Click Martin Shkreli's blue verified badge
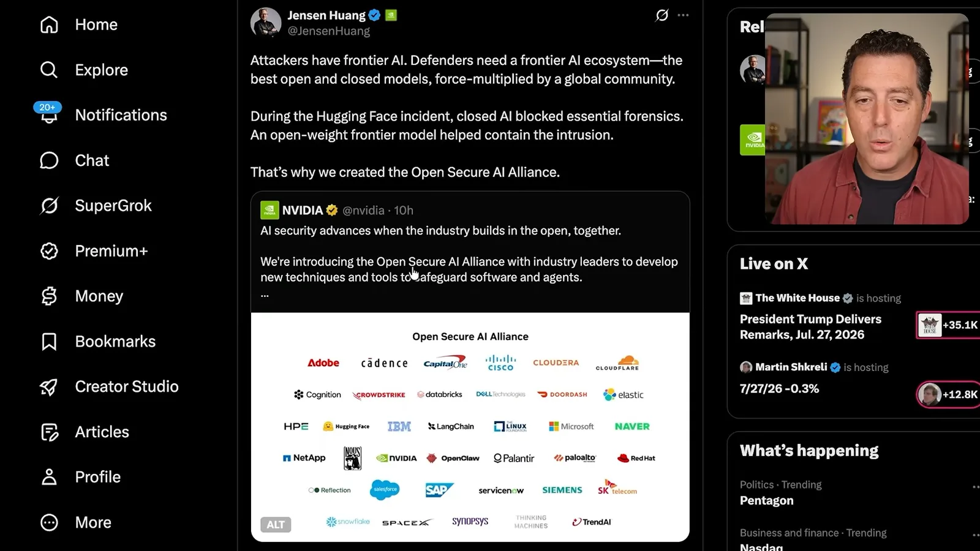 [x=835, y=367]
